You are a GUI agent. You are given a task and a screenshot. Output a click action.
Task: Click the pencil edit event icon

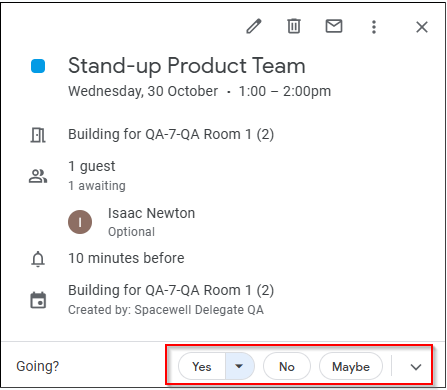click(x=254, y=26)
